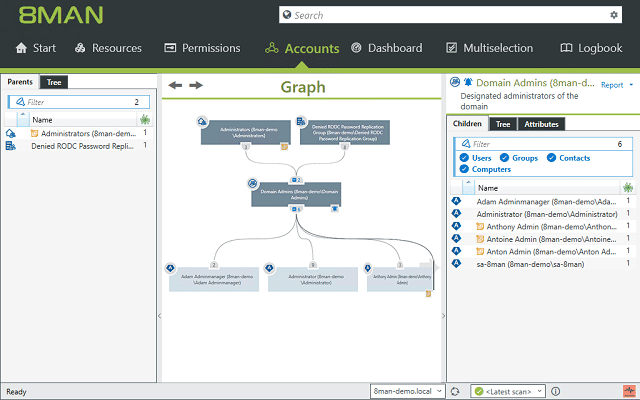Click green bug icon in Parents header

[145, 120]
